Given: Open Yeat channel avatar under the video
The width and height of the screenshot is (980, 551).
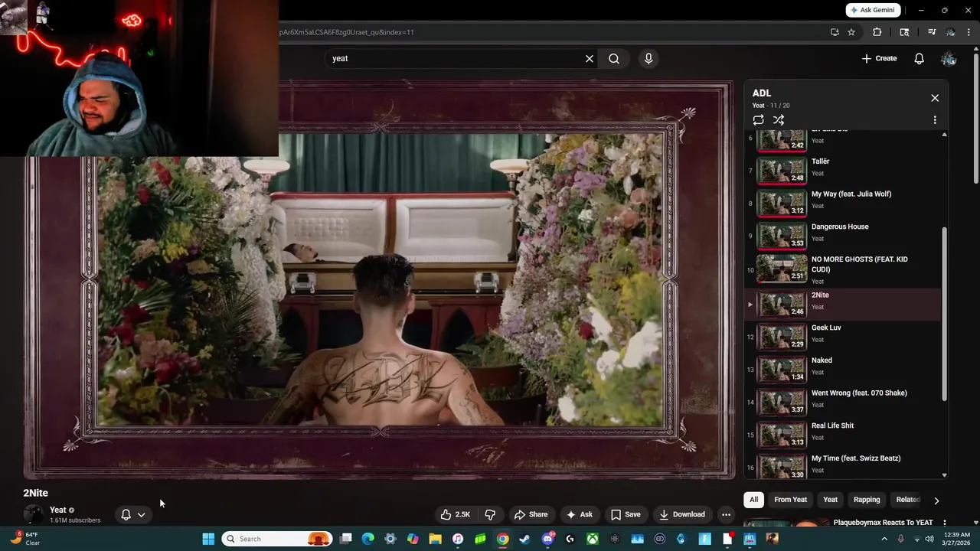Looking at the screenshot, I should [x=33, y=514].
